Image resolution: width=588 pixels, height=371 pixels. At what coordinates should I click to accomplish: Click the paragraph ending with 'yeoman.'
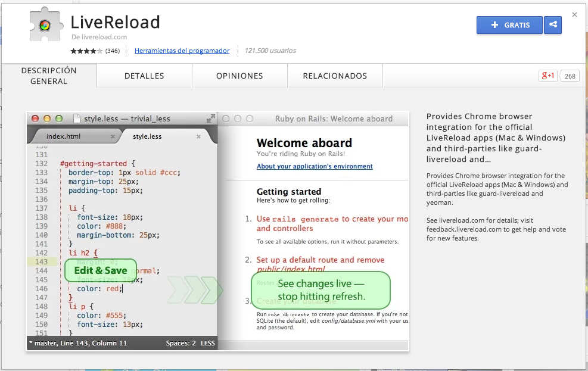(497, 189)
